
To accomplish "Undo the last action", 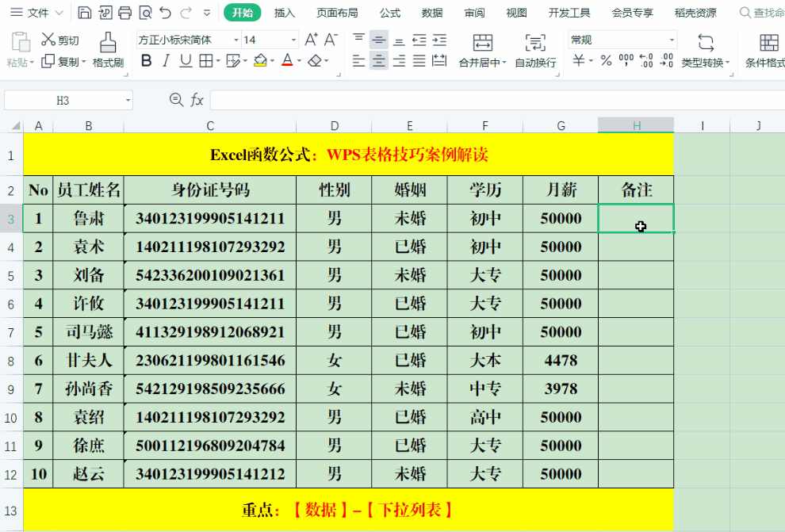I will click(165, 13).
